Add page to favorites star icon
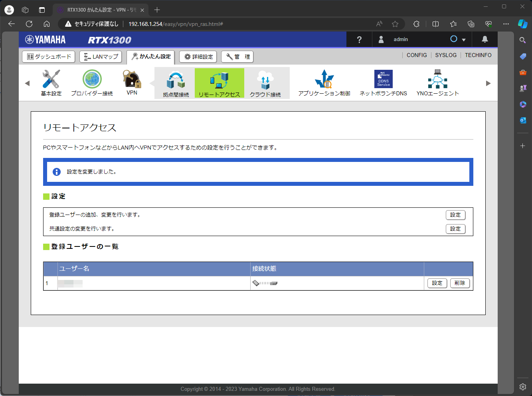 pos(395,24)
